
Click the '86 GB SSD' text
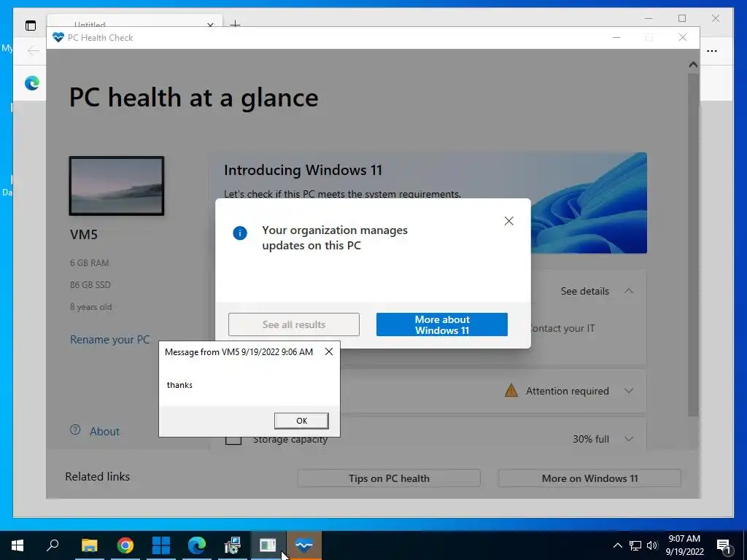click(90, 285)
